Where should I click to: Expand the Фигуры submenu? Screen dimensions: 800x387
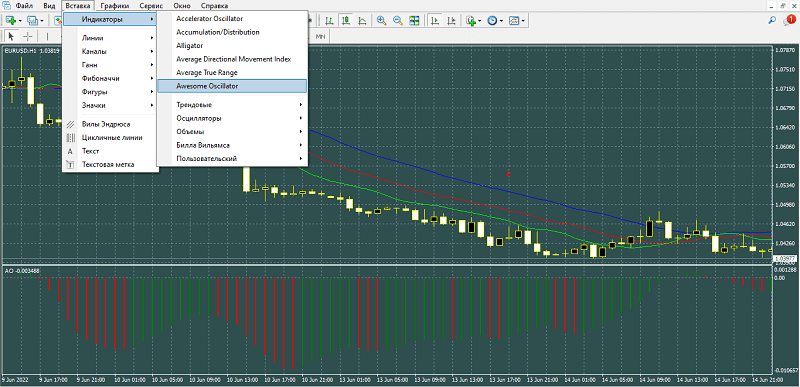(x=110, y=92)
